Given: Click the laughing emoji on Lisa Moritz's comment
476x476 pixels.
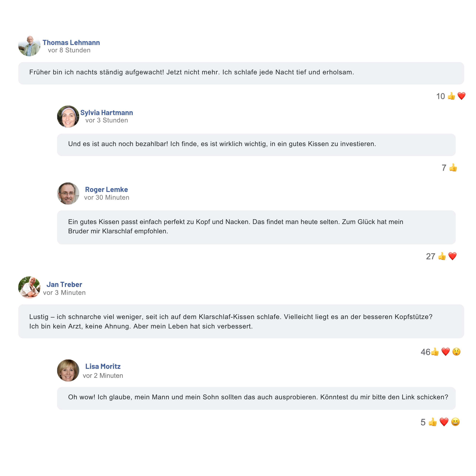Looking at the screenshot, I should (455, 422).
